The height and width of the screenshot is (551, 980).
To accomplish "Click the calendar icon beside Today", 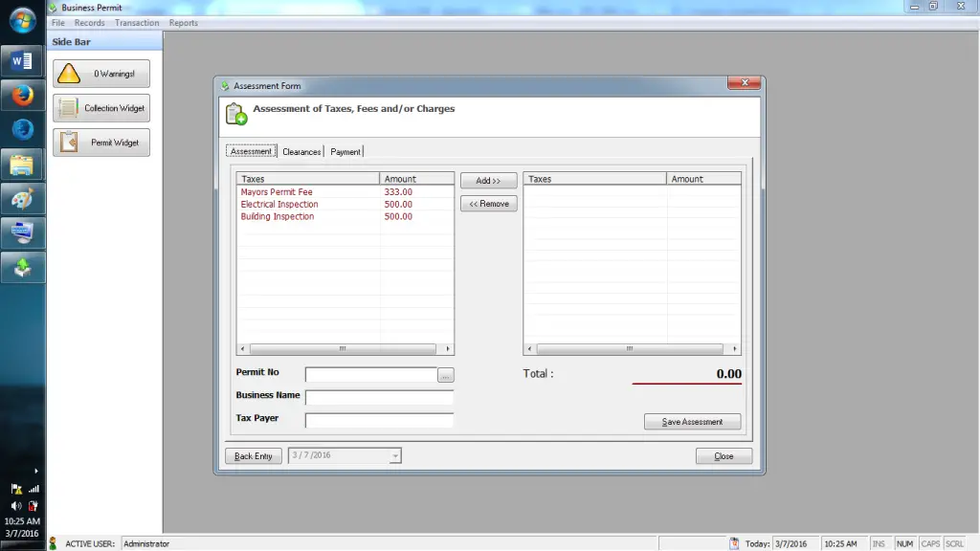I will coord(734,543).
